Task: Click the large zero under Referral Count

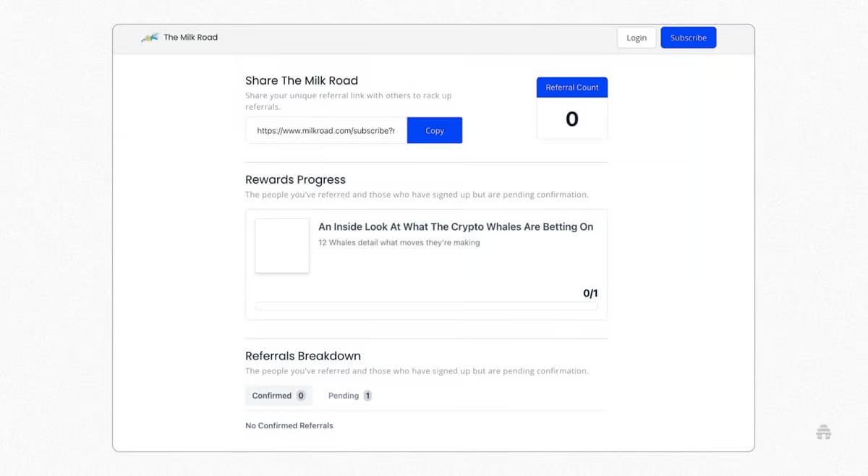Action: 571,119
